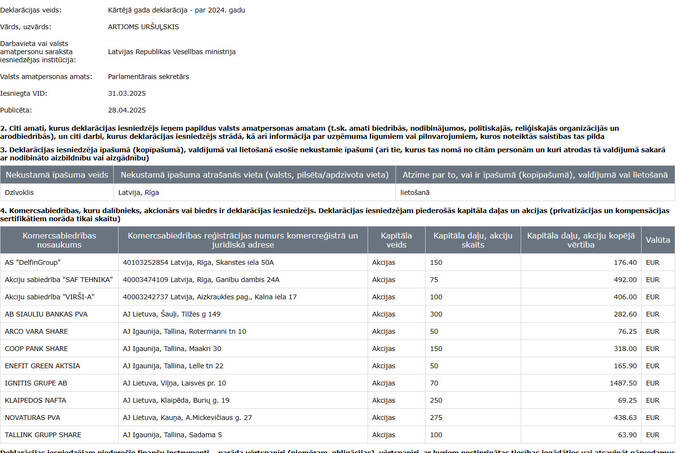Click the 'Kapitāla daļu, akciju kopējā vērtība' header

[x=581, y=240]
